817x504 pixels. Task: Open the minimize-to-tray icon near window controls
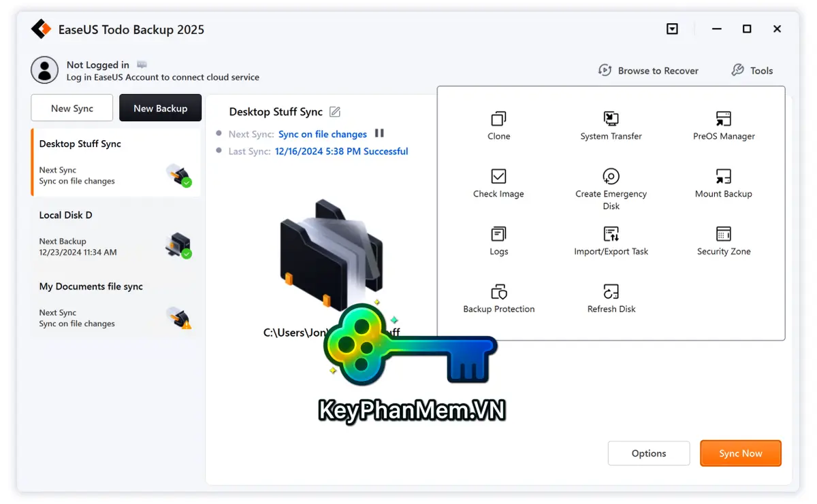coord(672,29)
